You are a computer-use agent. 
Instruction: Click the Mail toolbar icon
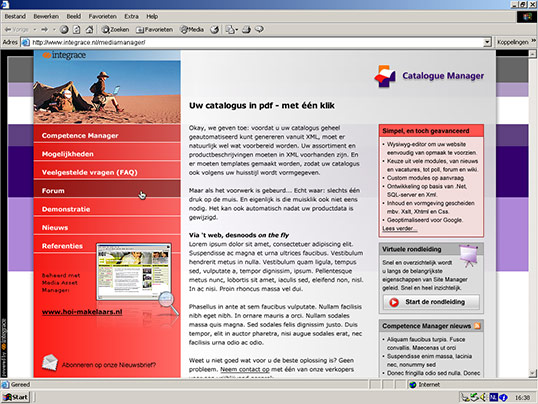230,30
